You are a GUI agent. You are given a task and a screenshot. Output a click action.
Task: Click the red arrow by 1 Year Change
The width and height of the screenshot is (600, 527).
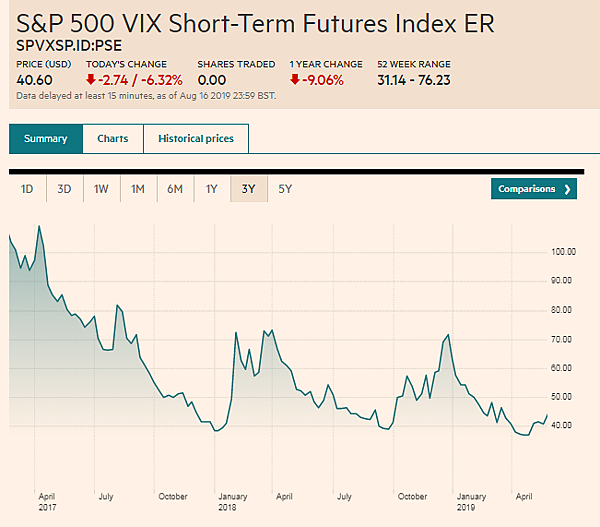click(295, 80)
